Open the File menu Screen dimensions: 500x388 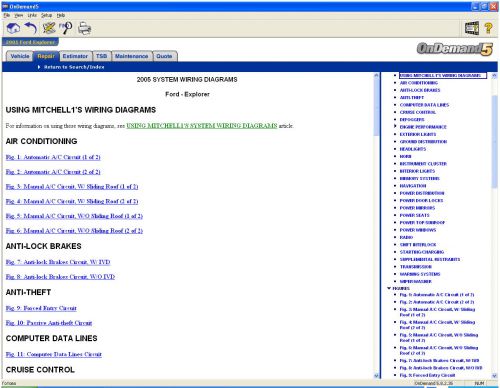[x=7, y=15]
